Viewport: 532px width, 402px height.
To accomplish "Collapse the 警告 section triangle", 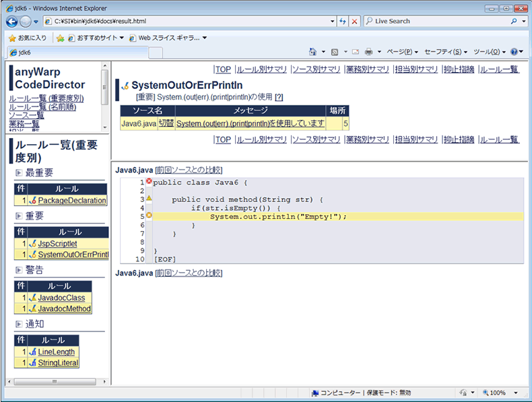I will pos(18,270).
